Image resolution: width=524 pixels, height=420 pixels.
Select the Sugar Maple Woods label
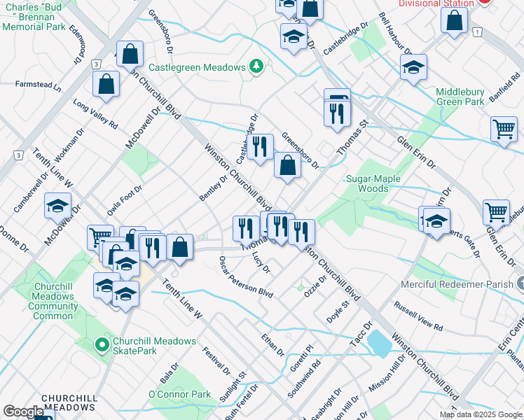373,183
